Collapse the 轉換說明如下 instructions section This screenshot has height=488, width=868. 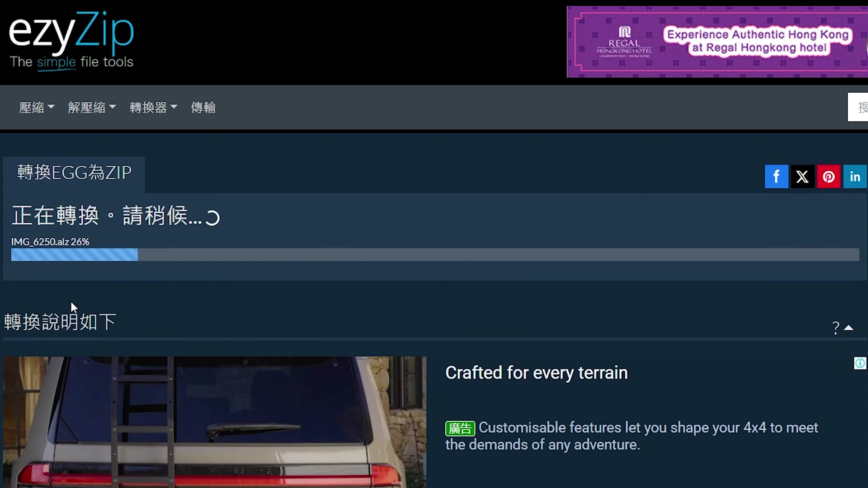point(849,328)
